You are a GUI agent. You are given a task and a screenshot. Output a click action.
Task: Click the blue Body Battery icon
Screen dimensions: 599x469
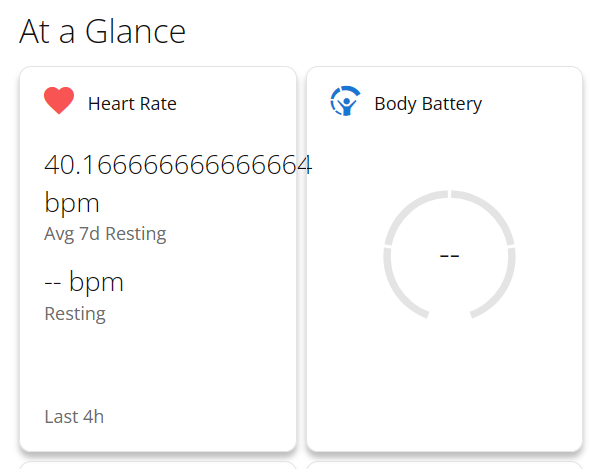coord(345,101)
